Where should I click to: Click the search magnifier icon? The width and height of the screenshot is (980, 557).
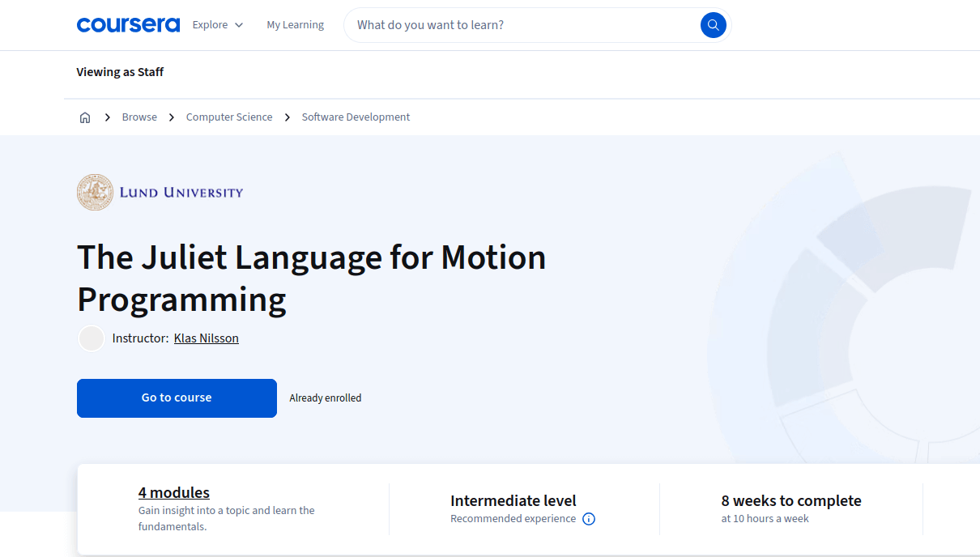[x=712, y=24]
